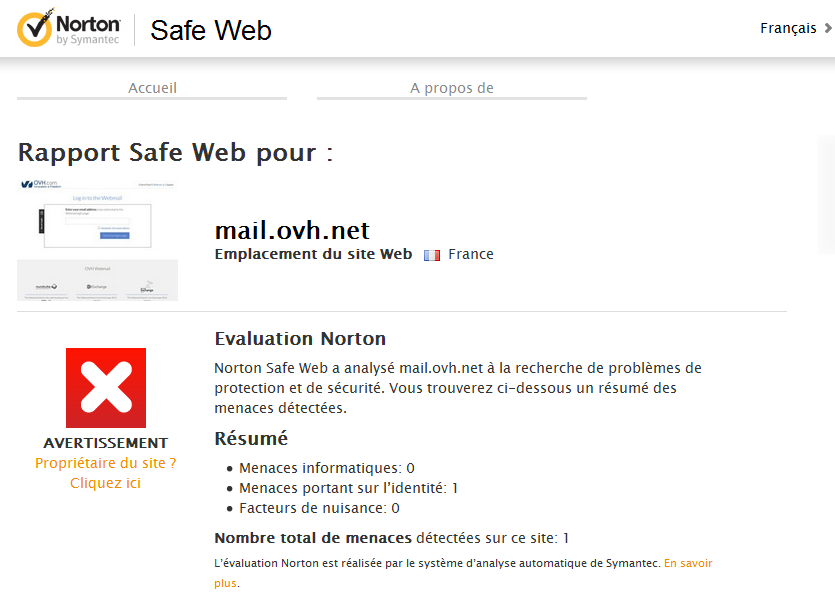Click the France flag icon

(432, 255)
